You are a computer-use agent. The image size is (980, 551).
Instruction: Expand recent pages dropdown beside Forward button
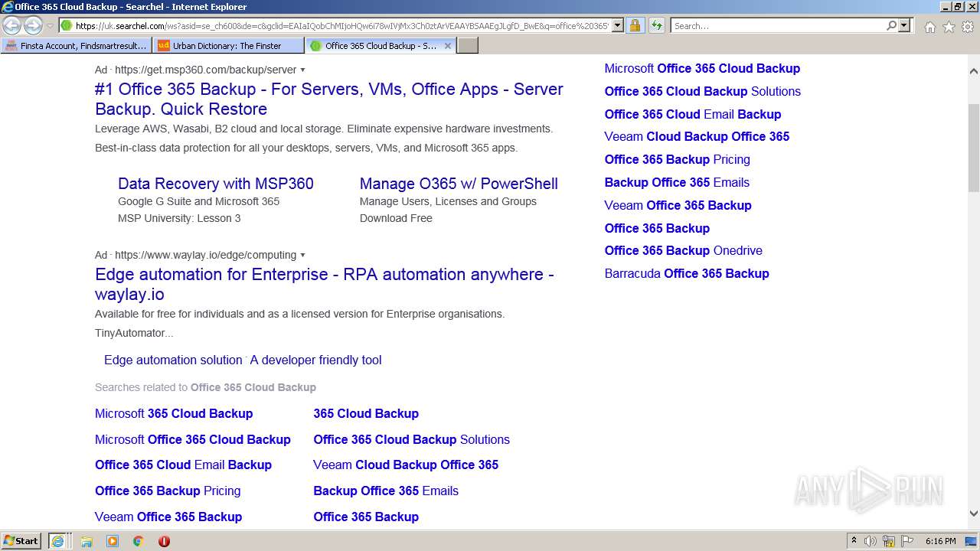(x=50, y=25)
